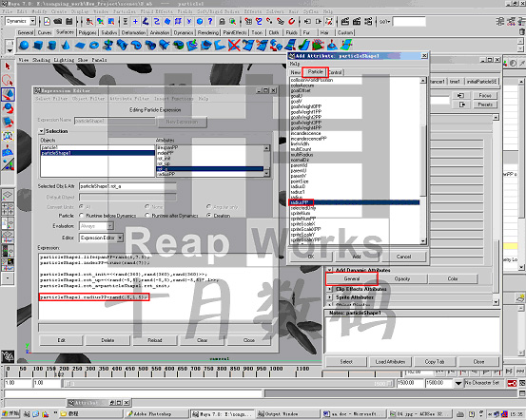526x420 pixels.
Task: Create a NURBS cylinder from the shelf
Action: pyautogui.click(x=52, y=45)
